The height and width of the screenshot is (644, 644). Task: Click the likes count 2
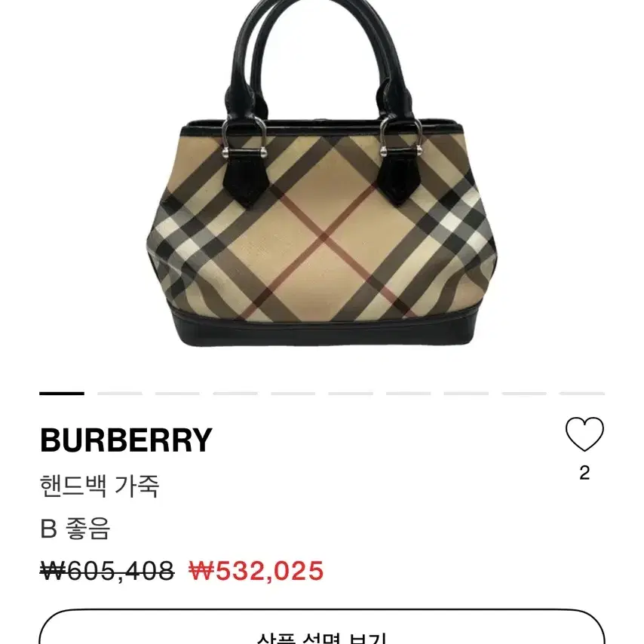[584, 473]
